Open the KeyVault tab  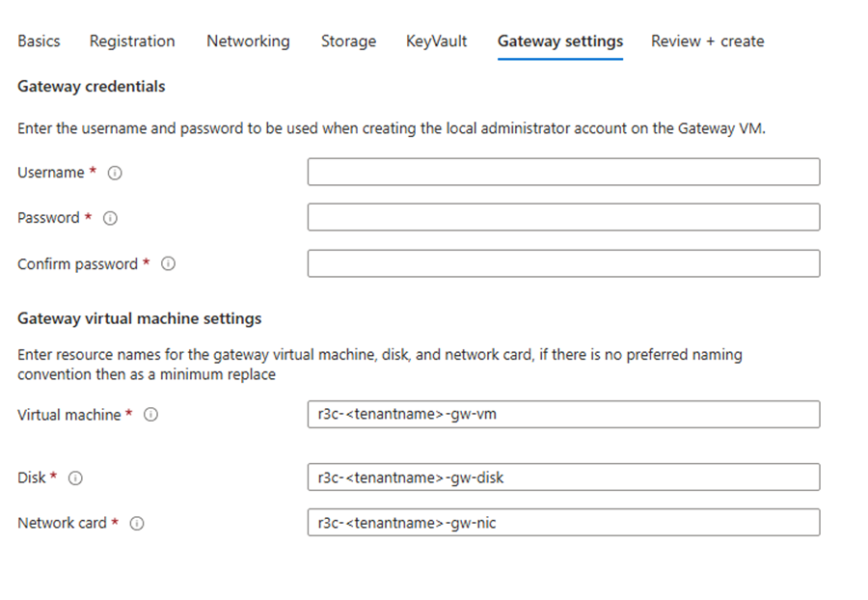tap(436, 41)
